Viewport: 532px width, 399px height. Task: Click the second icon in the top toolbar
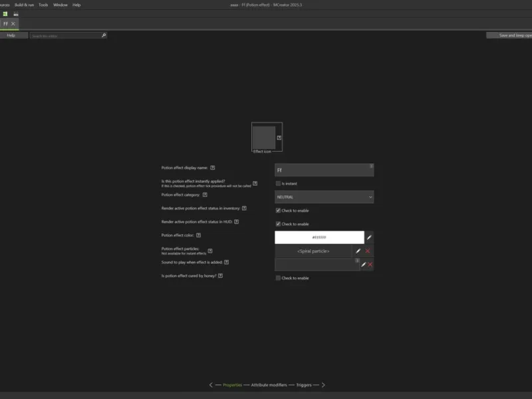point(15,14)
